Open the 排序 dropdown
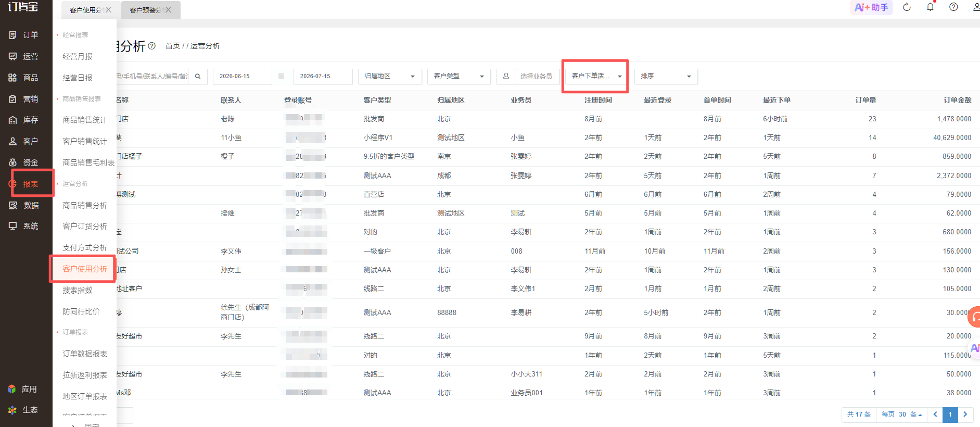980x427 pixels. pos(666,76)
